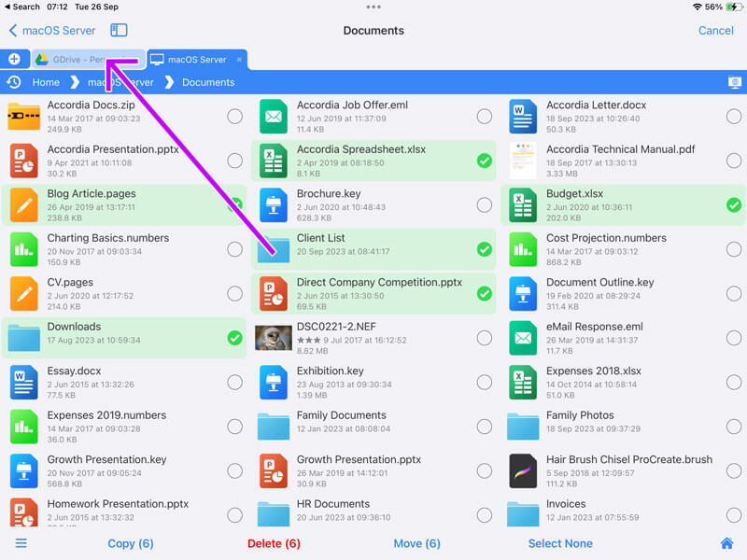Deselect the Downloads folder checkmark
This screenshot has height=560, width=747.
235,338
